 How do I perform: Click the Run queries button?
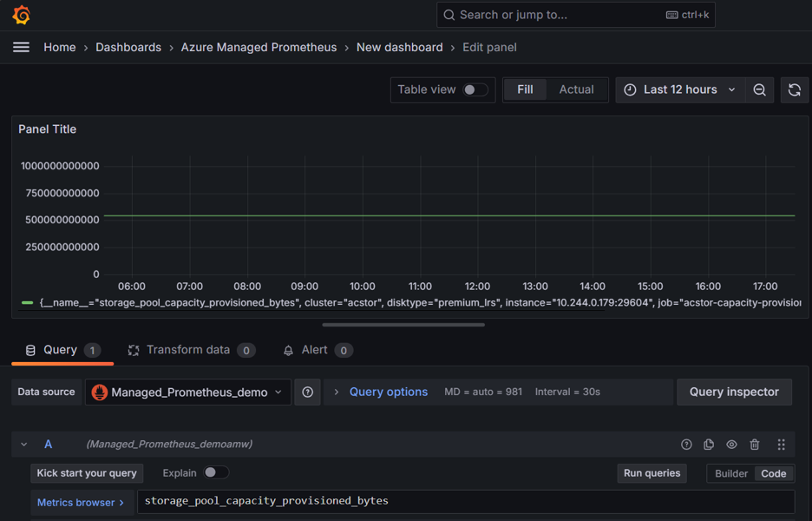tap(652, 473)
